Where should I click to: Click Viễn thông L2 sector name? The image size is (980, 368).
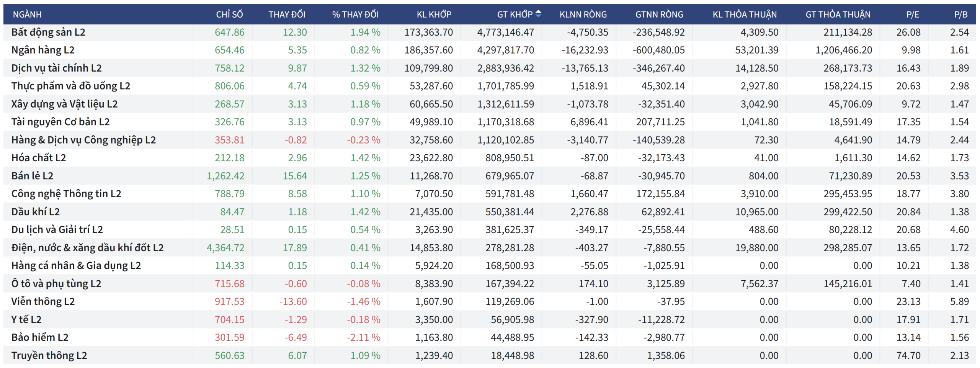(x=43, y=302)
